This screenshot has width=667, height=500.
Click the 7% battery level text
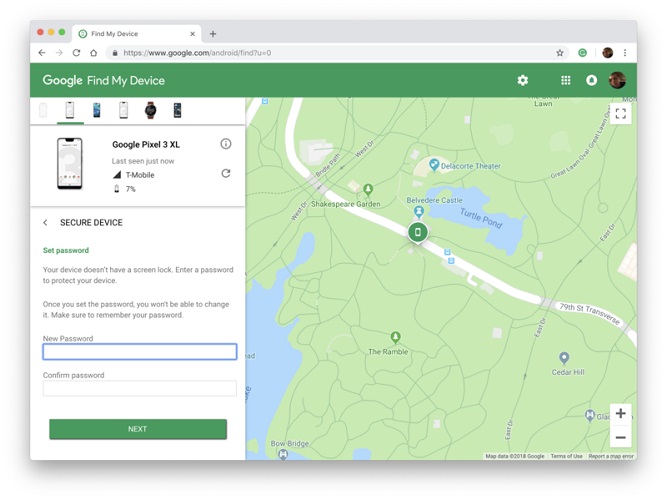pyautogui.click(x=131, y=189)
